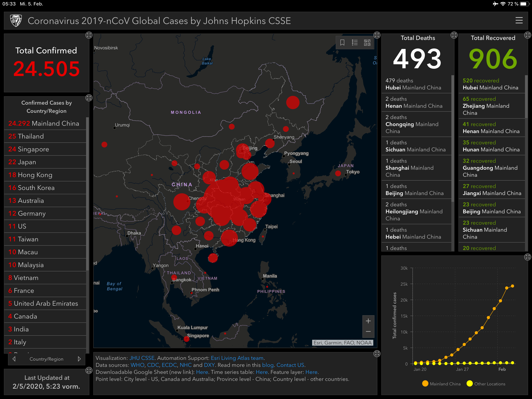Expand the Total Deaths panel
532x399 pixels.
454,35
